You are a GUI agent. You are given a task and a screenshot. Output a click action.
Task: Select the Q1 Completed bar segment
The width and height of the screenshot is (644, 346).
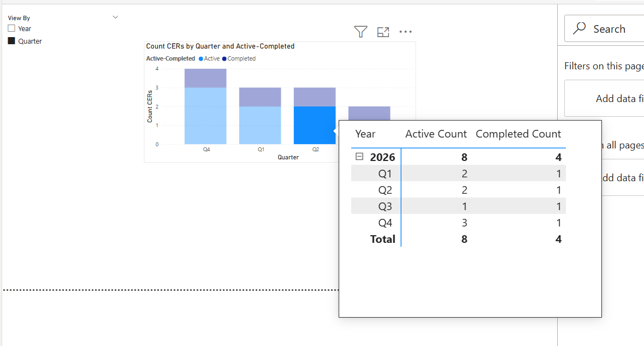(x=260, y=97)
